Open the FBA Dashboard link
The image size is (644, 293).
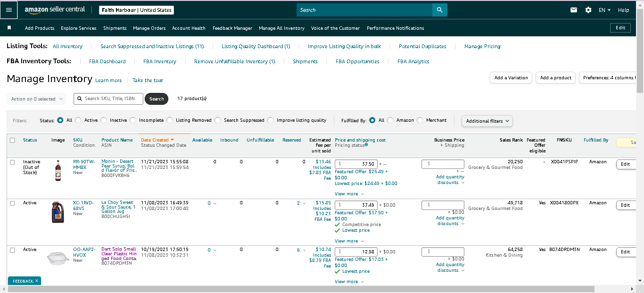coord(107,61)
